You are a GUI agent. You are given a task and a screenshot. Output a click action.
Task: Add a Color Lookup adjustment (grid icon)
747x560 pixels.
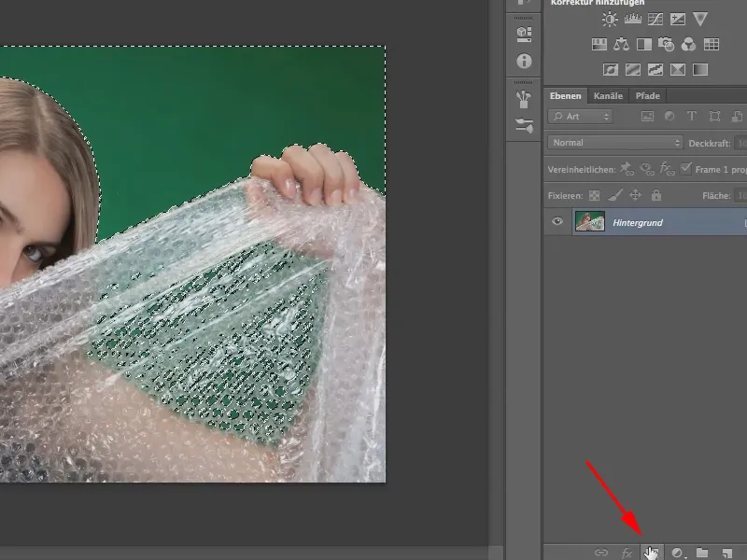pyautogui.click(x=712, y=44)
